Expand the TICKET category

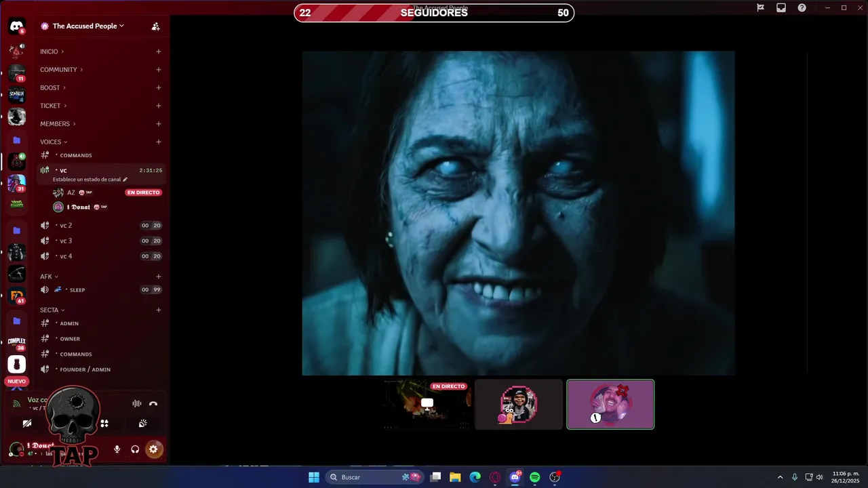[53, 106]
